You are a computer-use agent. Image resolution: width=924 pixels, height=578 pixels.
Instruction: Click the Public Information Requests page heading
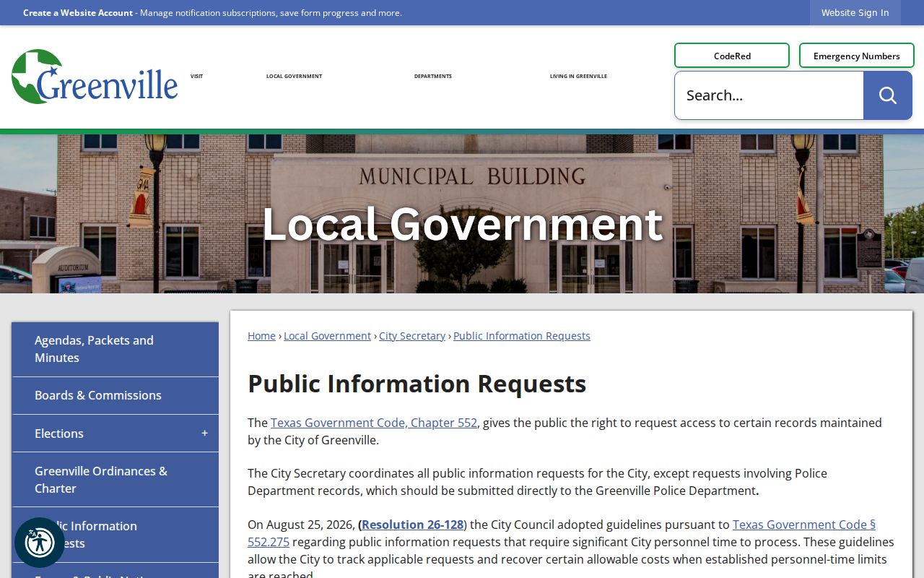point(417,384)
